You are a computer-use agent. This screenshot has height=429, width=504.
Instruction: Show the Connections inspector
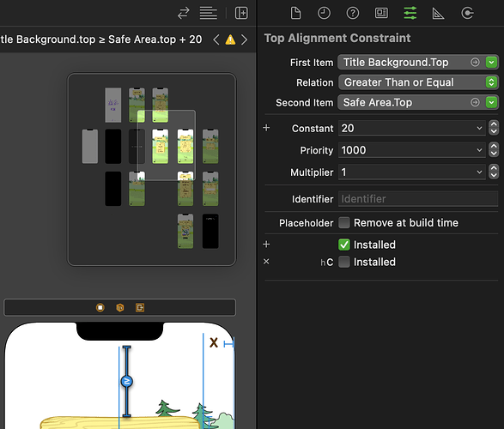click(x=467, y=14)
